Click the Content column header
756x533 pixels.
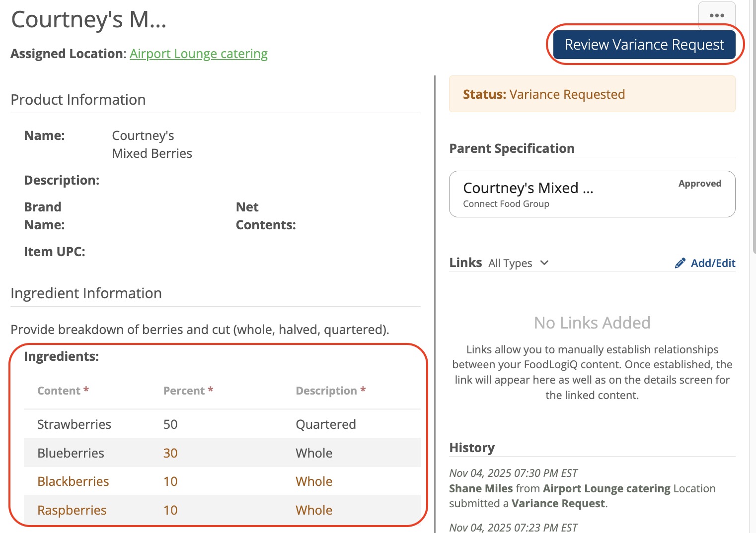[x=59, y=391]
